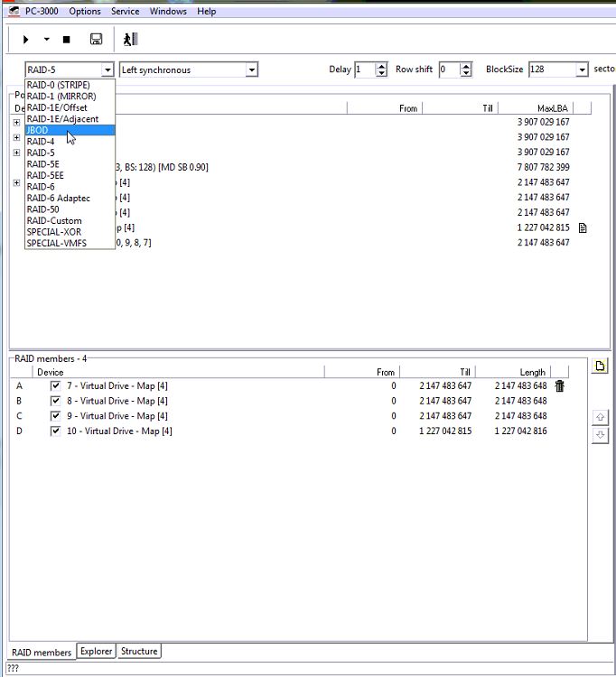Viewport: 616px width, 677px height.
Task: Click the Delay input field
Action: click(x=365, y=70)
